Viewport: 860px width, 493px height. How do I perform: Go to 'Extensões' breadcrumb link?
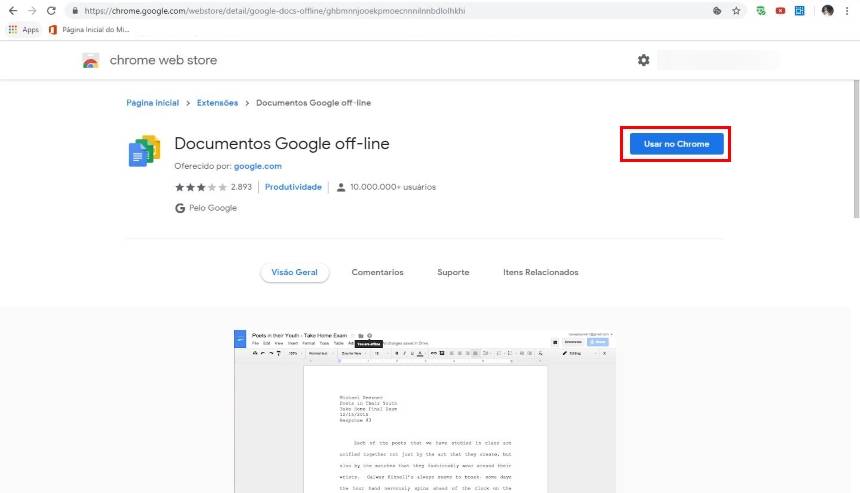point(217,103)
